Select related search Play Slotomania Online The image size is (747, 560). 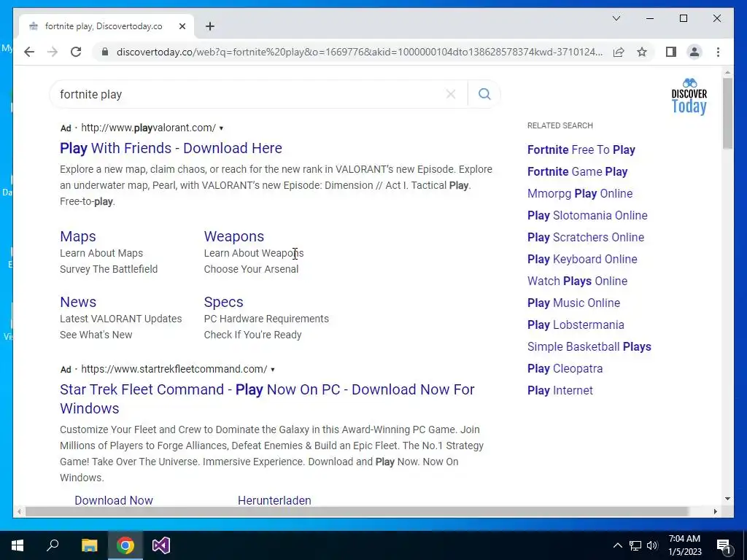tap(587, 215)
